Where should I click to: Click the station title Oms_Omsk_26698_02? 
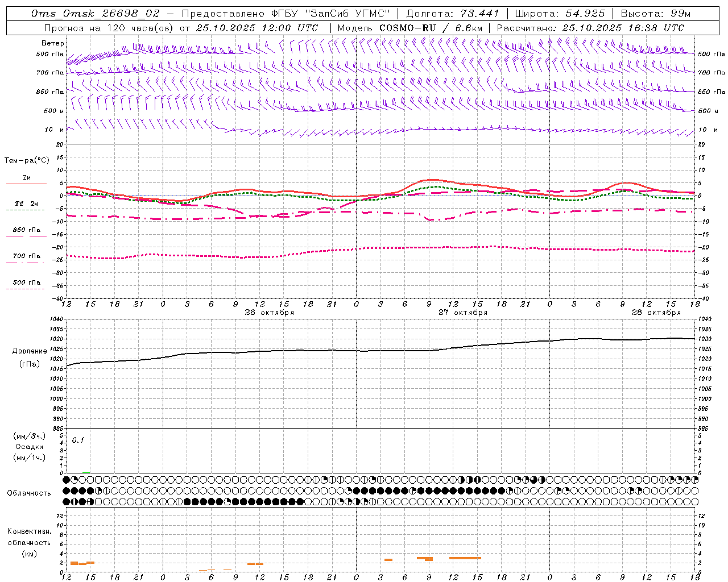point(96,14)
